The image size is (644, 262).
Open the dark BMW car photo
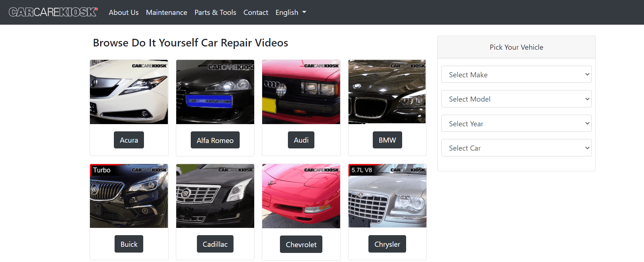coord(387,92)
